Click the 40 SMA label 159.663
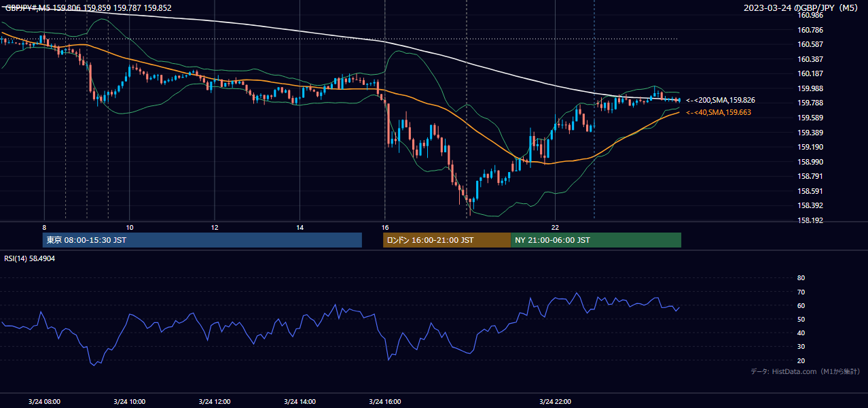868x408 pixels. tap(718, 113)
